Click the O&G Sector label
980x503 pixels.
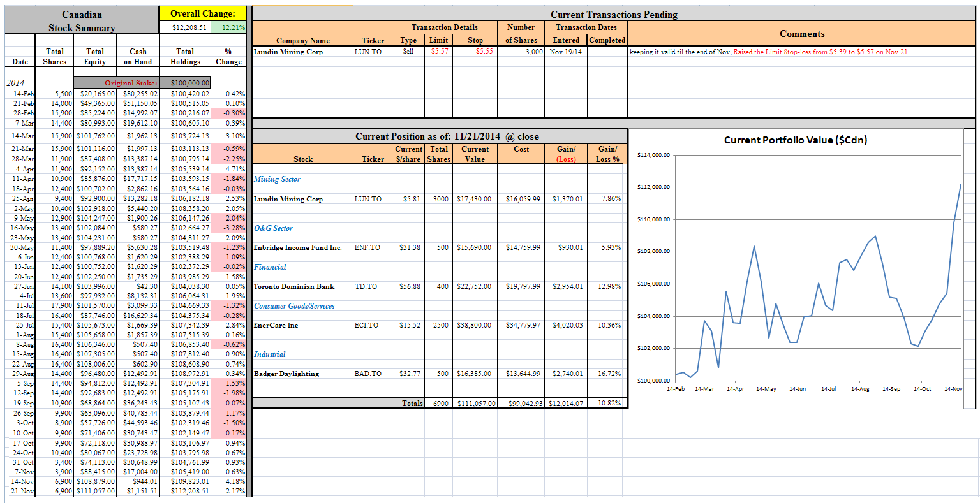click(273, 228)
